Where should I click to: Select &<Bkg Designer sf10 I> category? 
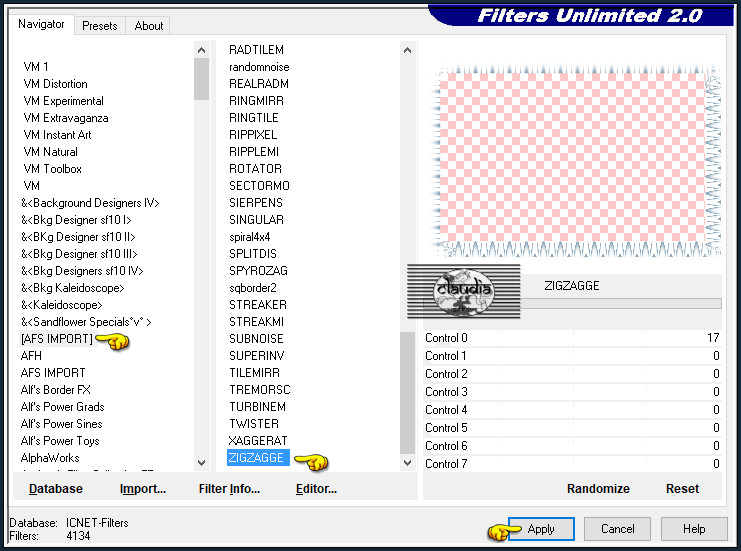pos(76,220)
